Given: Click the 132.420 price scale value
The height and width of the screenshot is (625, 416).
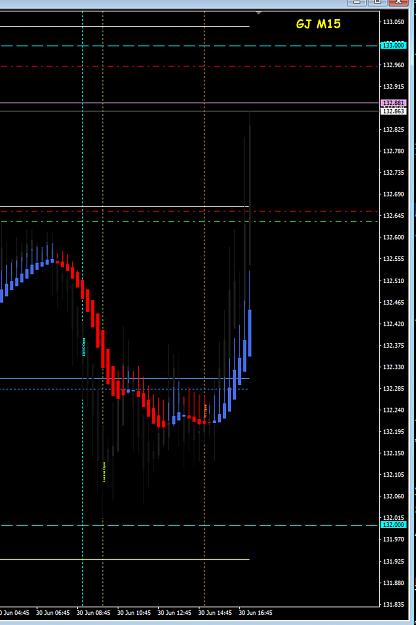Looking at the screenshot, I should tap(393, 324).
